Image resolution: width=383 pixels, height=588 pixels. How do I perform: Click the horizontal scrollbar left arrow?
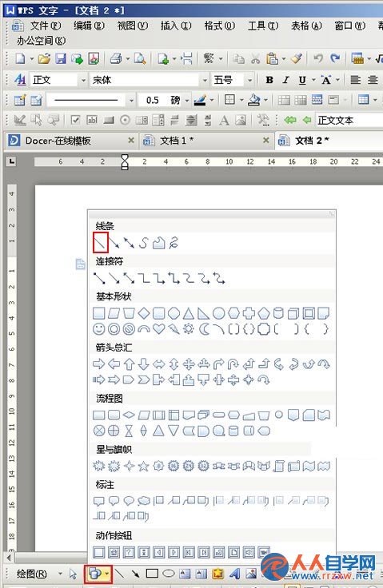pyautogui.click(x=10, y=557)
